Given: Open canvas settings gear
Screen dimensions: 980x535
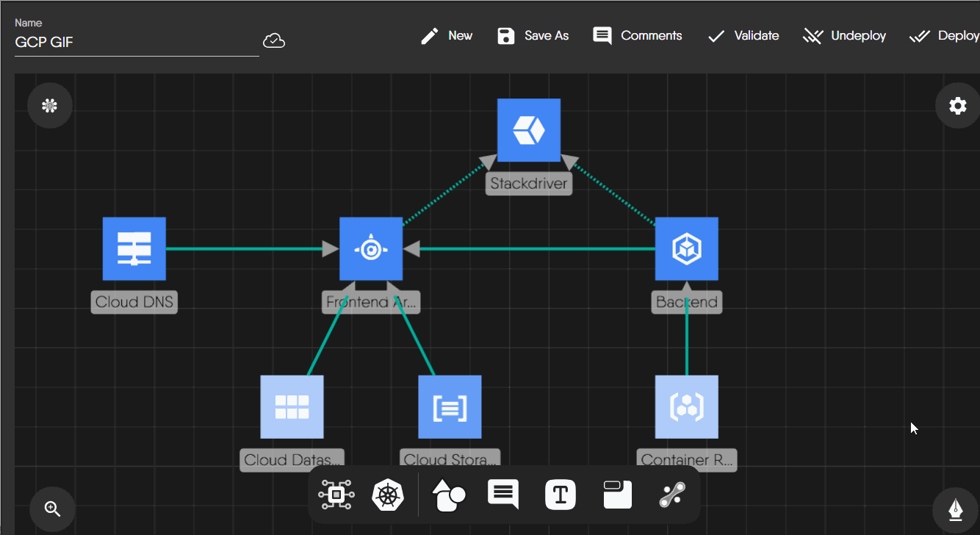Looking at the screenshot, I should (957, 107).
